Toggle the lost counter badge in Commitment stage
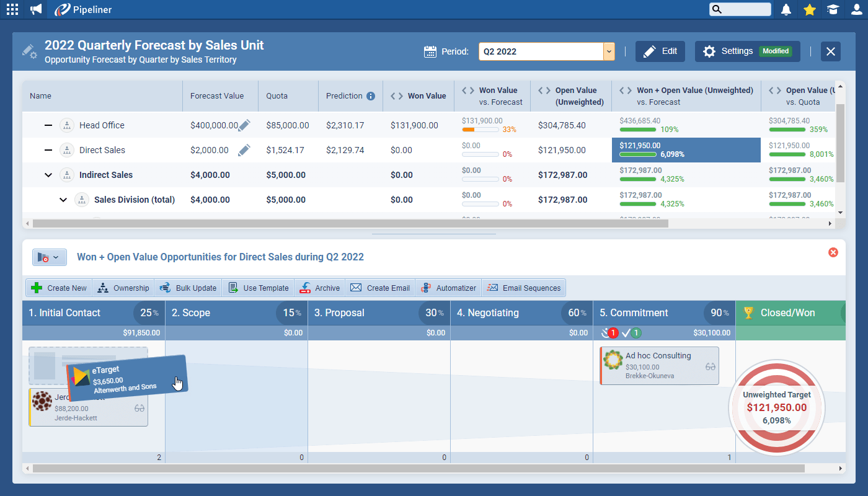The height and width of the screenshot is (496, 868). [x=611, y=332]
